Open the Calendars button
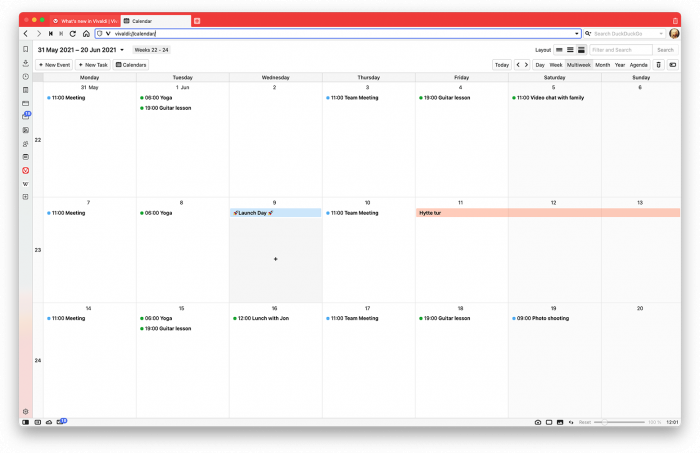Screen dimensions: 700x453 click(131, 65)
